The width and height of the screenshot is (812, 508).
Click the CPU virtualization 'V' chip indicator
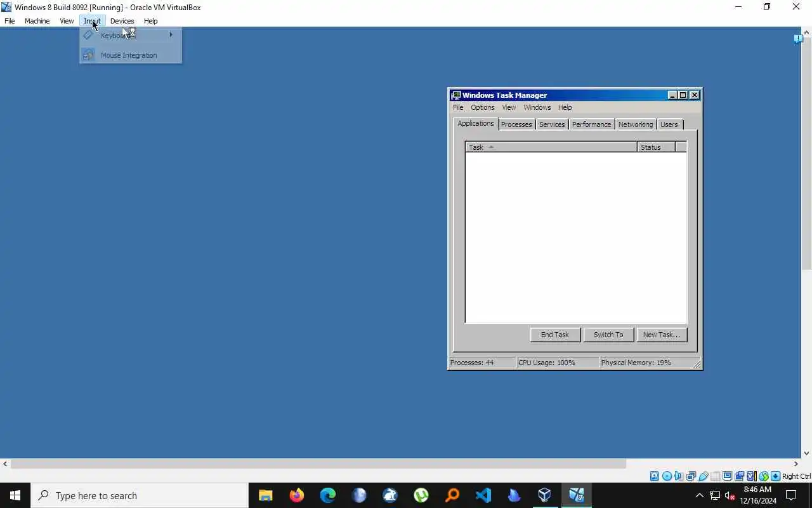pos(751,476)
